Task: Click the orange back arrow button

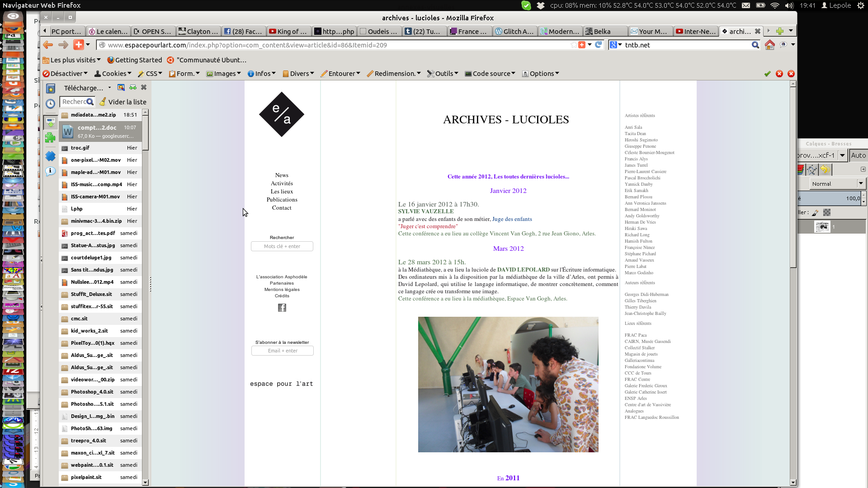Action: tap(48, 45)
